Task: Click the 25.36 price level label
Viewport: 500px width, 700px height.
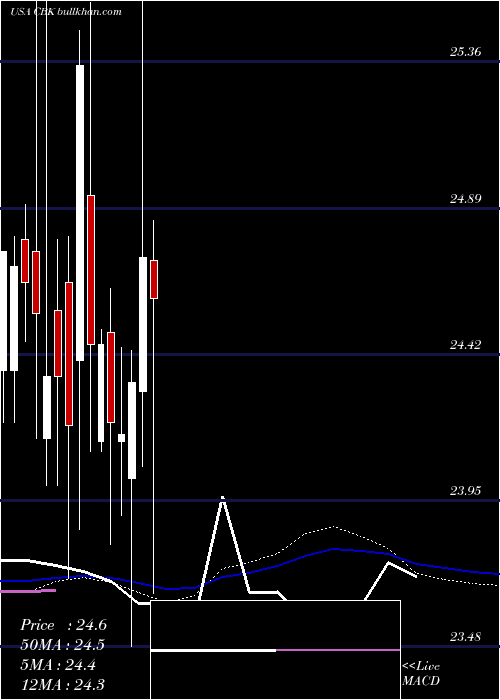Action: coord(465,52)
